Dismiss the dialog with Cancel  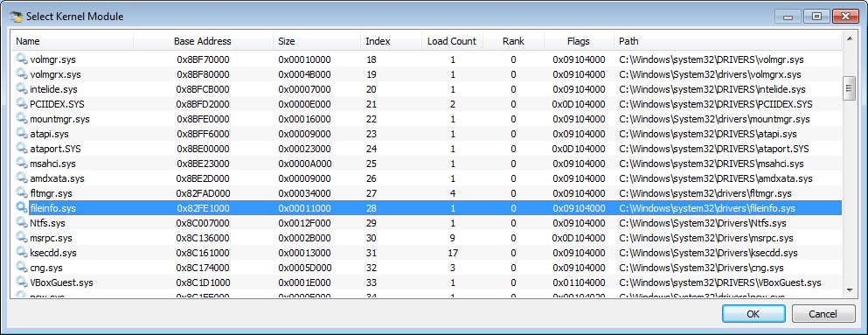[823, 314]
